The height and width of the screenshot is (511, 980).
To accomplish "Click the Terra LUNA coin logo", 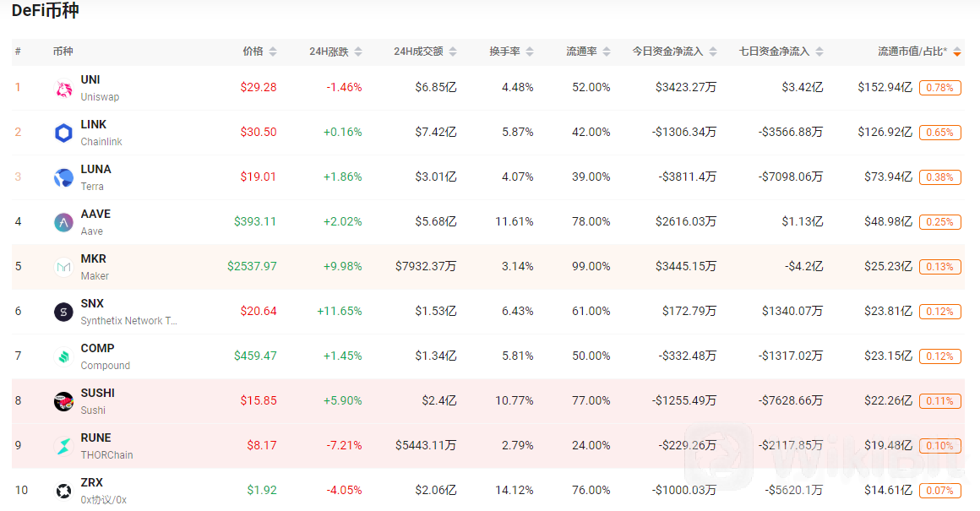I will (63, 178).
